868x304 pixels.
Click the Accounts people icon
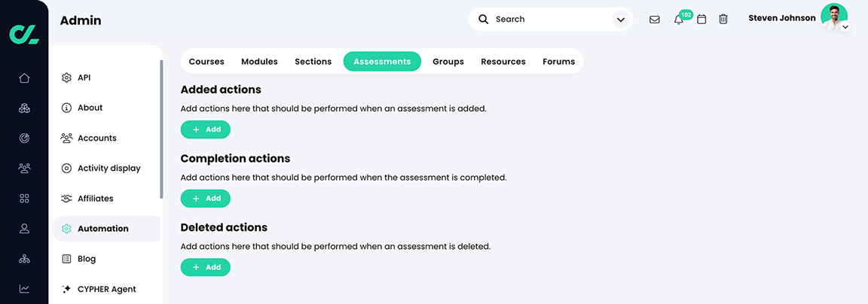point(66,138)
